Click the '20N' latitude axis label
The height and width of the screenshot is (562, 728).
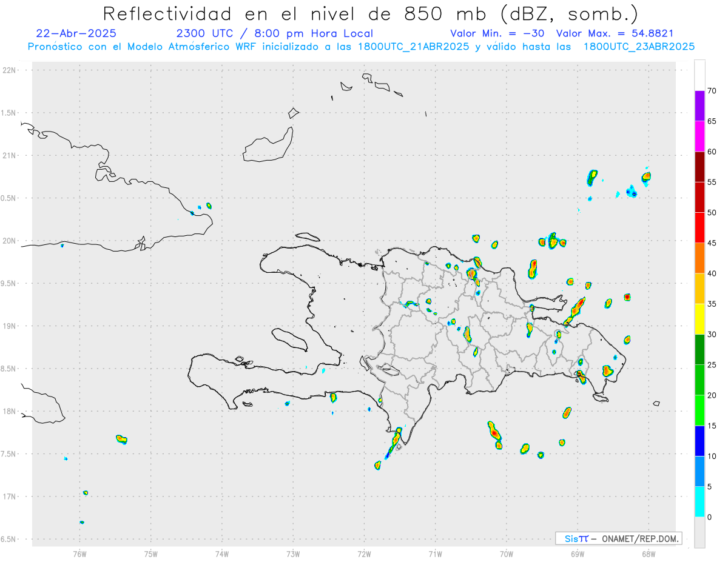(10, 241)
